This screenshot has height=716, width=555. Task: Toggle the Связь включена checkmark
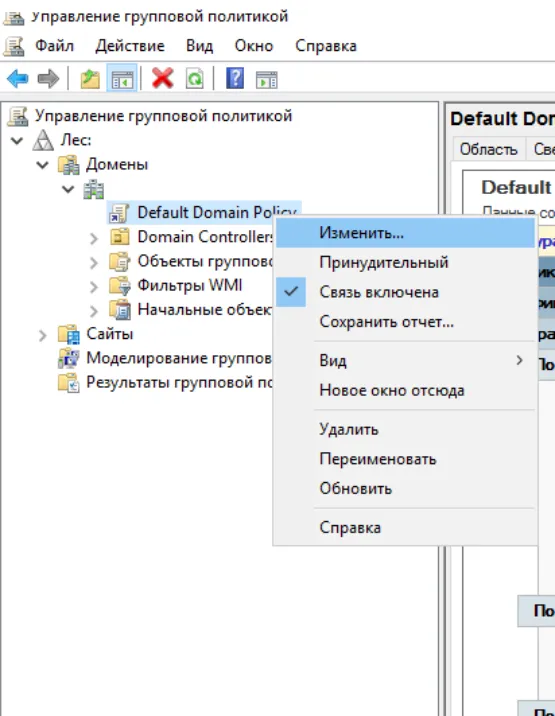pyautogui.click(x=291, y=292)
